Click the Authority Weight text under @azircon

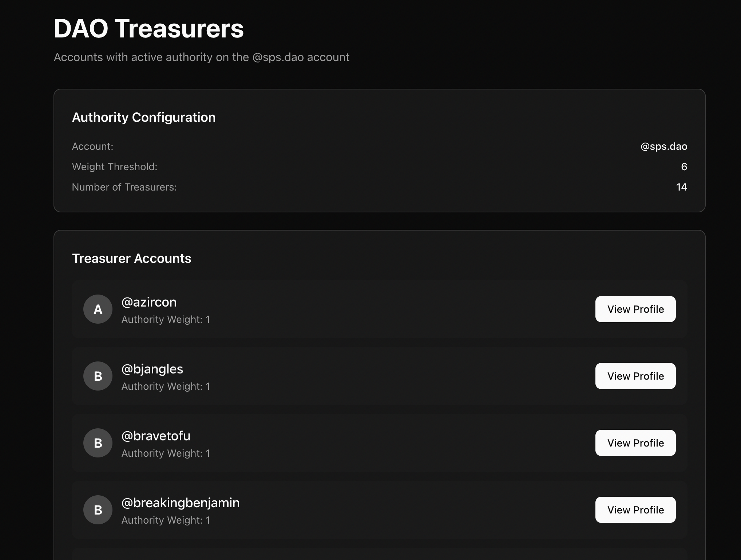(x=166, y=320)
